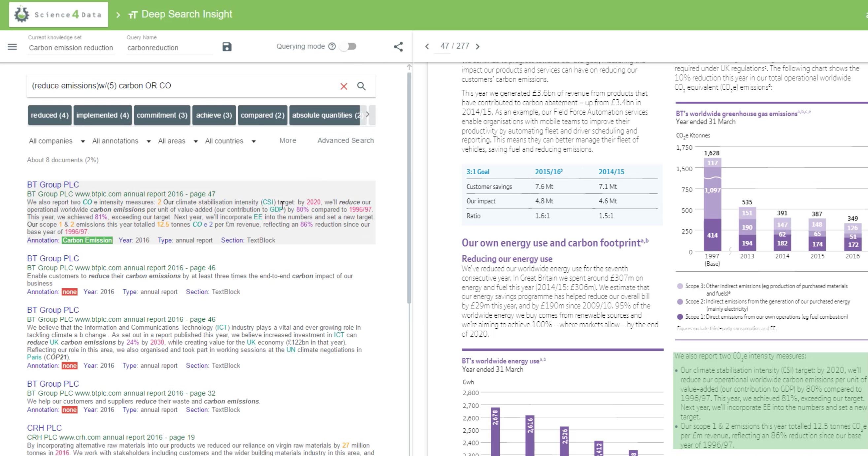Click the Customer savings table row
The width and height of the screenshot is (868, 456).
[x=562, y=186]
